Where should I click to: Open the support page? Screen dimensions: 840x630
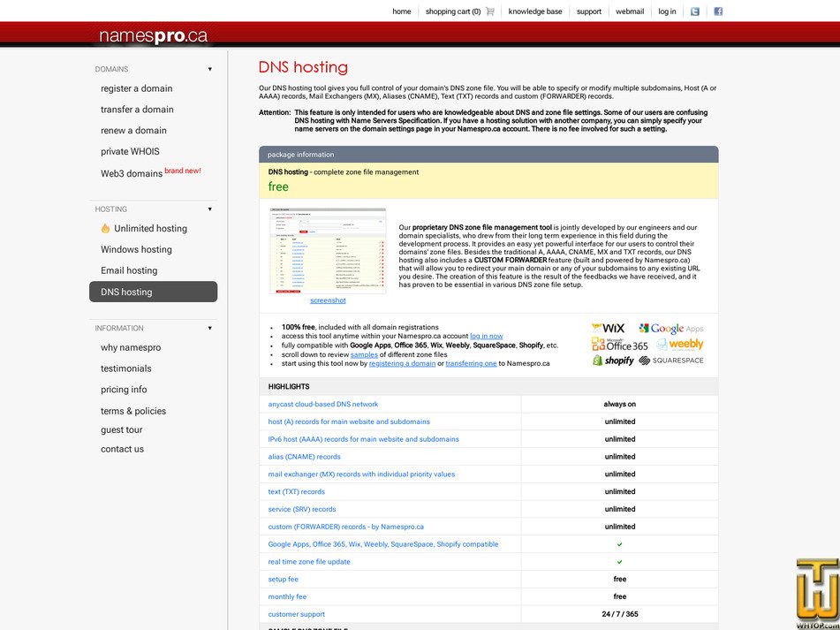[x=589, y=11]
